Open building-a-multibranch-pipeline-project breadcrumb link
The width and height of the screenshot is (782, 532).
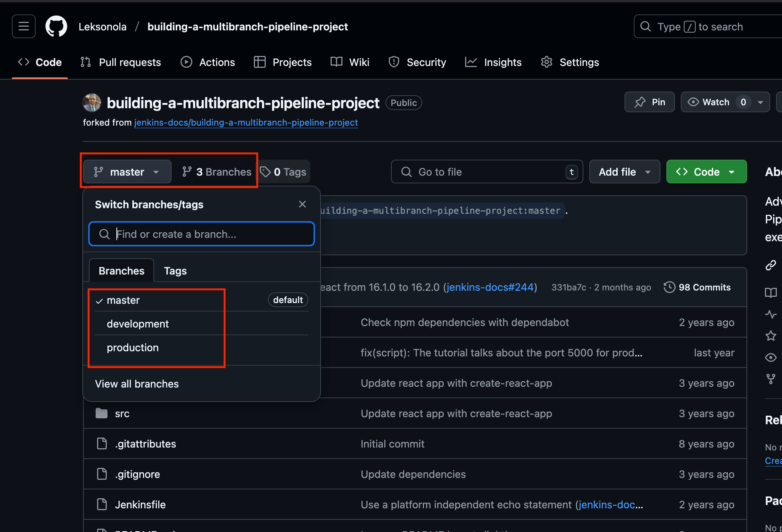[x=248, y=27]
